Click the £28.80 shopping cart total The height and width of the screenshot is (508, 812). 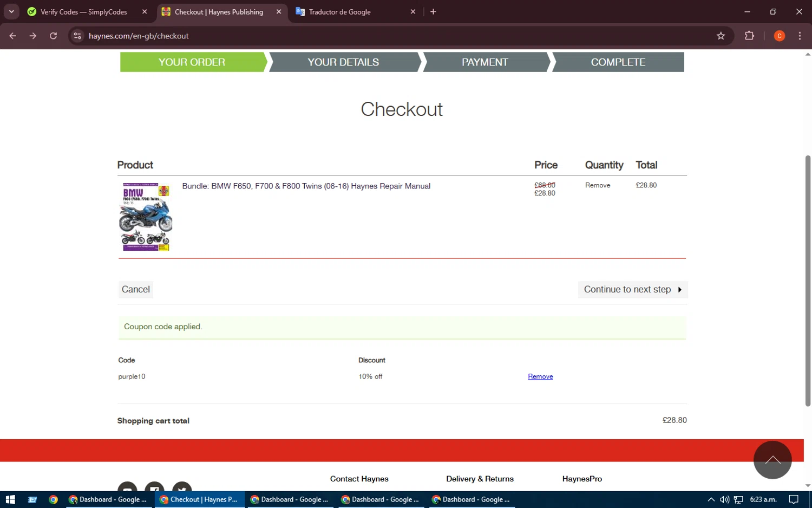[x=675, y=420]
